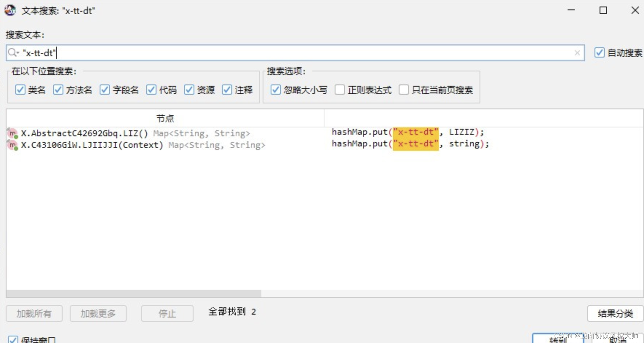
Task: Click the method icon for C43106GiW.LJIIJJI
Action: (13, 145)
